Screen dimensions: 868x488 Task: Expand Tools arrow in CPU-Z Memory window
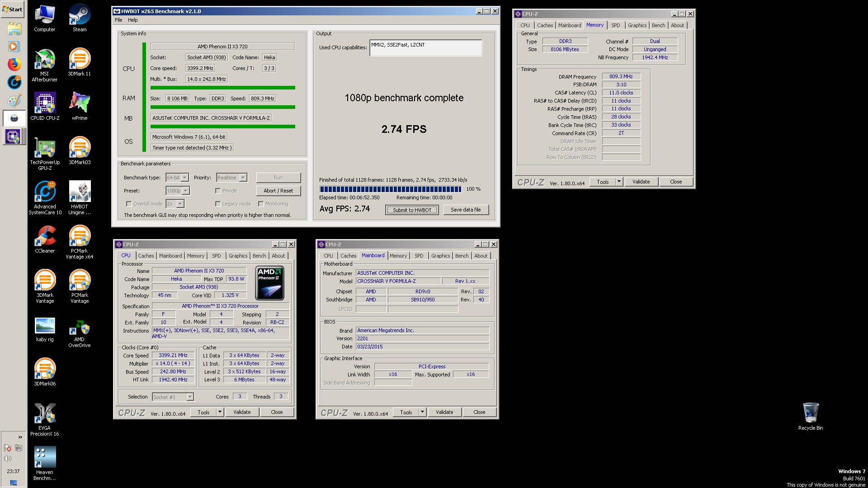click(x=619, y=182)
